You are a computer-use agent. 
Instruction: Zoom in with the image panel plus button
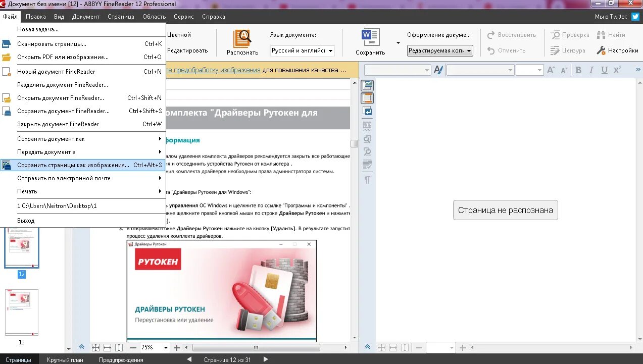pos(176,347)
